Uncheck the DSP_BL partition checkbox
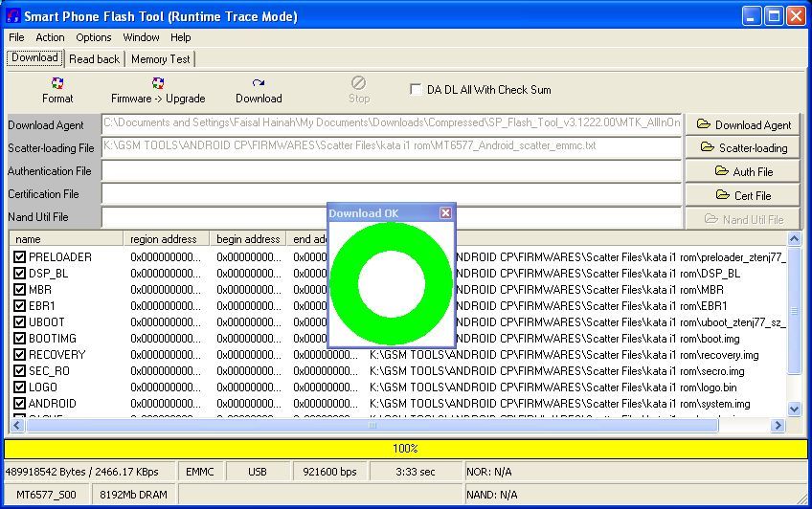 19,273
